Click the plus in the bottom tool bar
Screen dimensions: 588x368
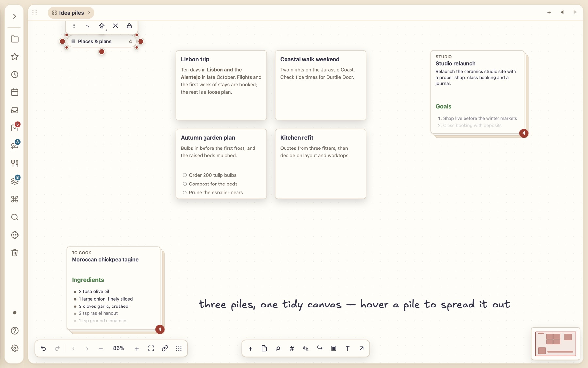click(x=250, y=348)
